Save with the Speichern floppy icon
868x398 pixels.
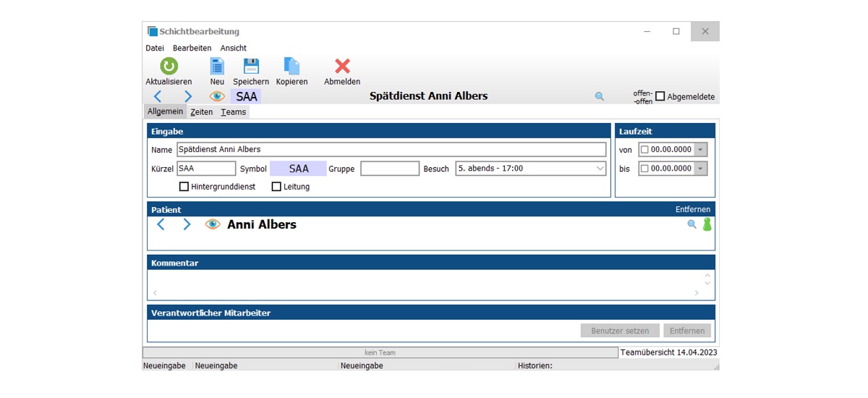[x=251, y=66]
